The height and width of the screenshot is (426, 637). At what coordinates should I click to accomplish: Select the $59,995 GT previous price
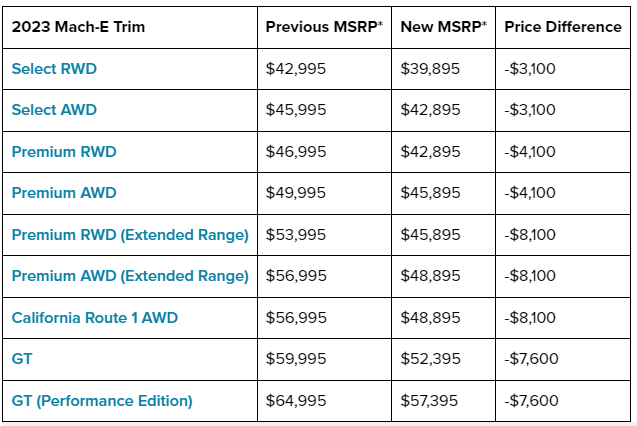pos(295,359)
